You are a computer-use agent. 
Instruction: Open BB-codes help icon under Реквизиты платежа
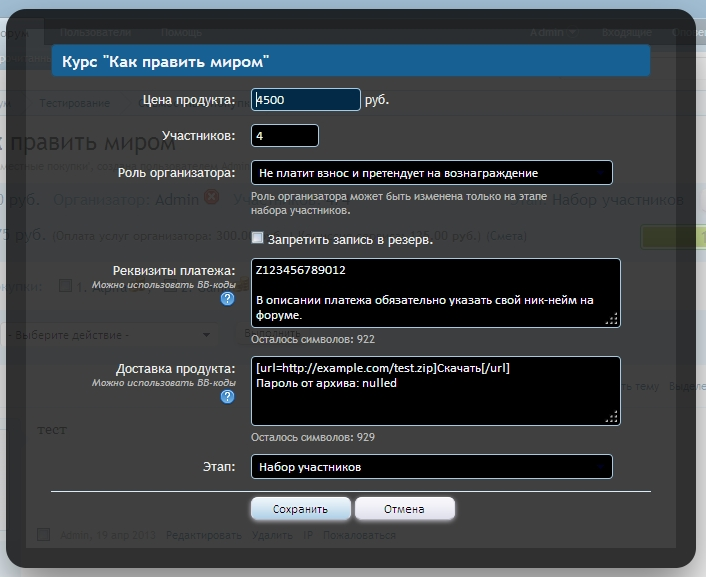[x=228, y=298]
